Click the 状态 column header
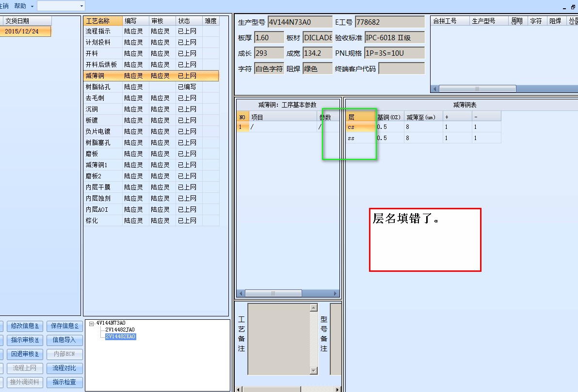 pos(189,21)
